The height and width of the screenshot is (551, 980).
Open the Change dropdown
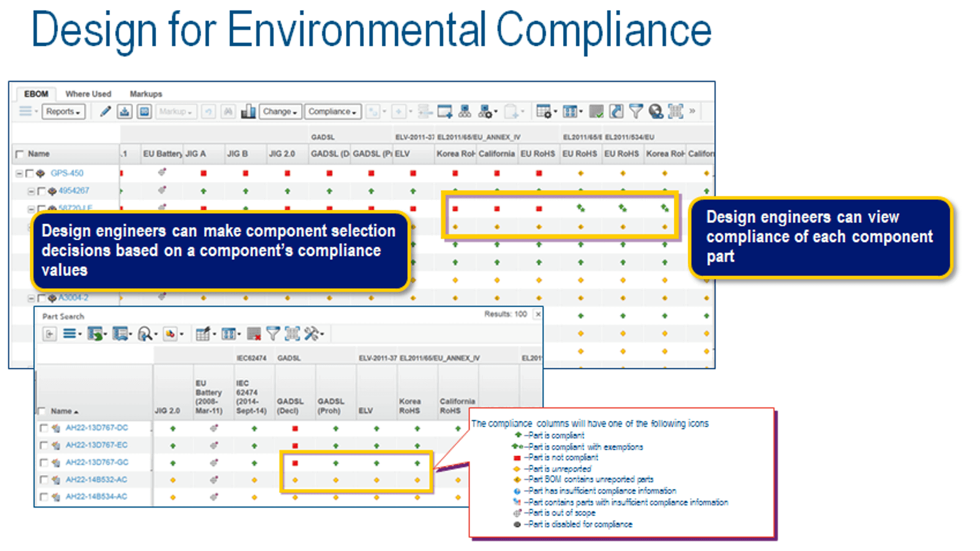pos(280,111)
